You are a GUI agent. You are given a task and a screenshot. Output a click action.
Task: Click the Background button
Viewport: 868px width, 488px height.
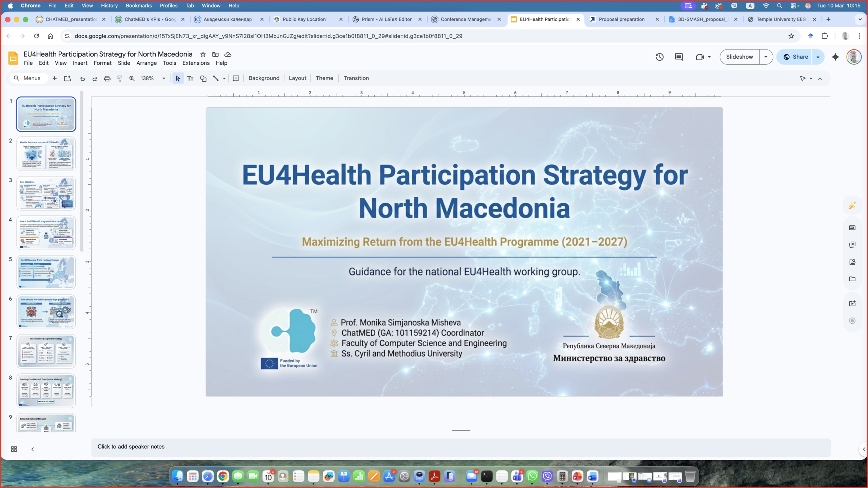click(x=264, y=78)
